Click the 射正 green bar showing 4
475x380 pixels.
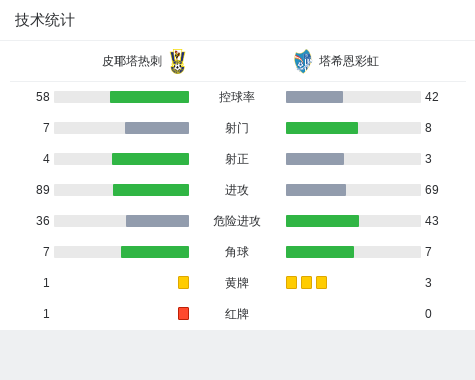(150, 159)
